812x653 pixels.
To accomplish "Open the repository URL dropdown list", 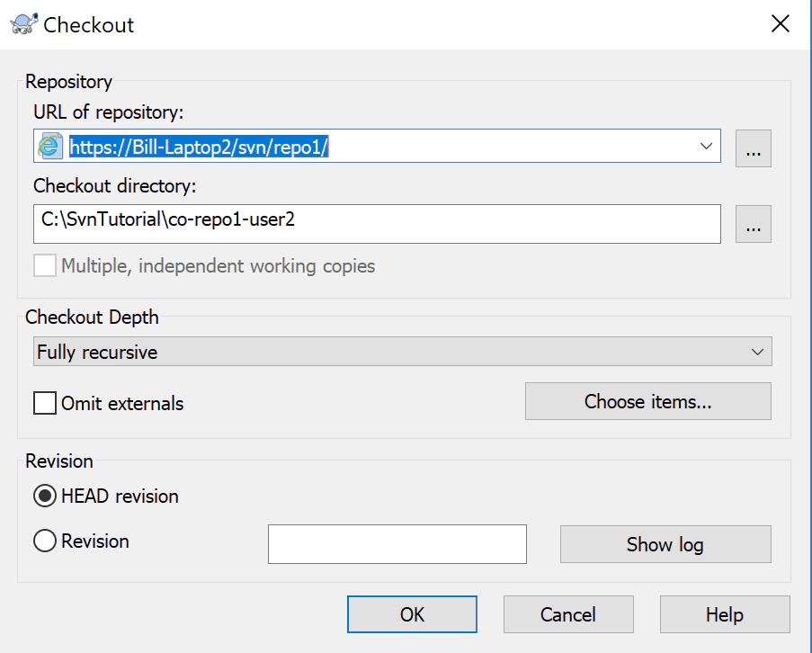I will (x=707, y=146).
